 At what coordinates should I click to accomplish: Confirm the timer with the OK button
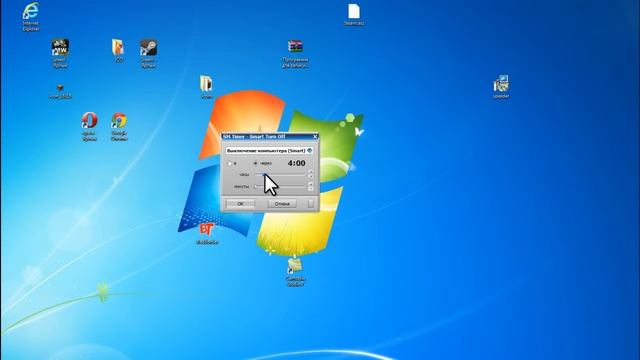pos(240,204)
